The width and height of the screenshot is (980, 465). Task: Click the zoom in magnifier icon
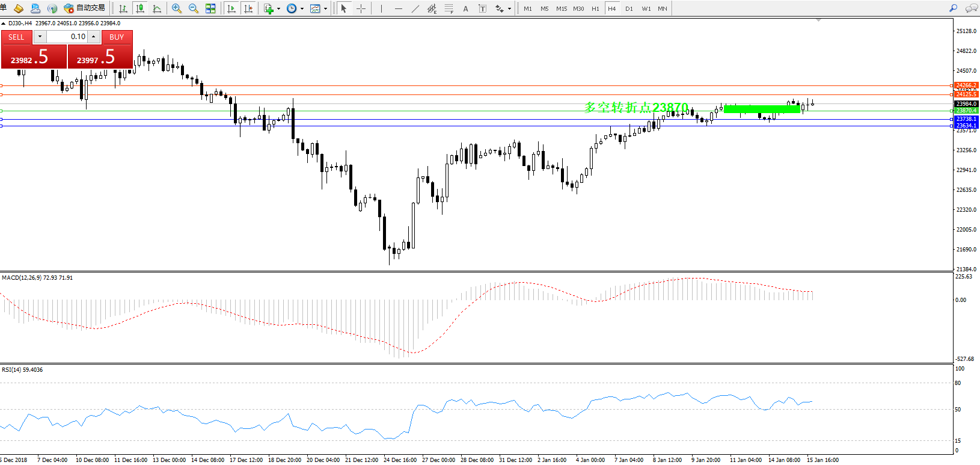click(x=177, y=8)
